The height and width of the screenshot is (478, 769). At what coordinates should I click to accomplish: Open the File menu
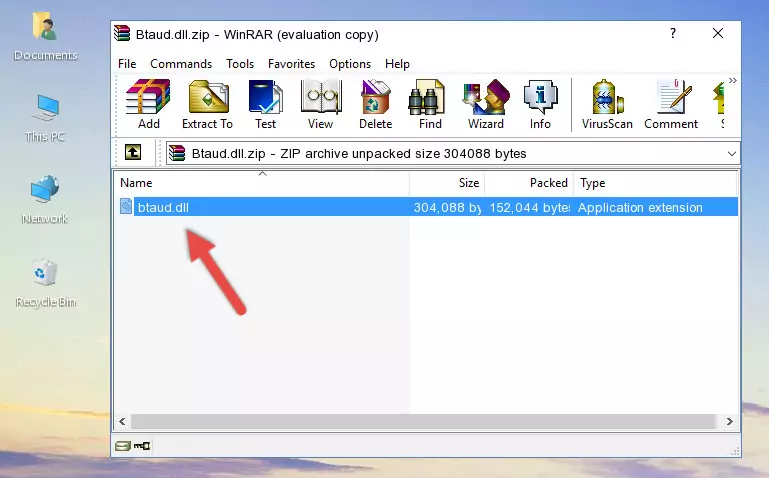127,64
